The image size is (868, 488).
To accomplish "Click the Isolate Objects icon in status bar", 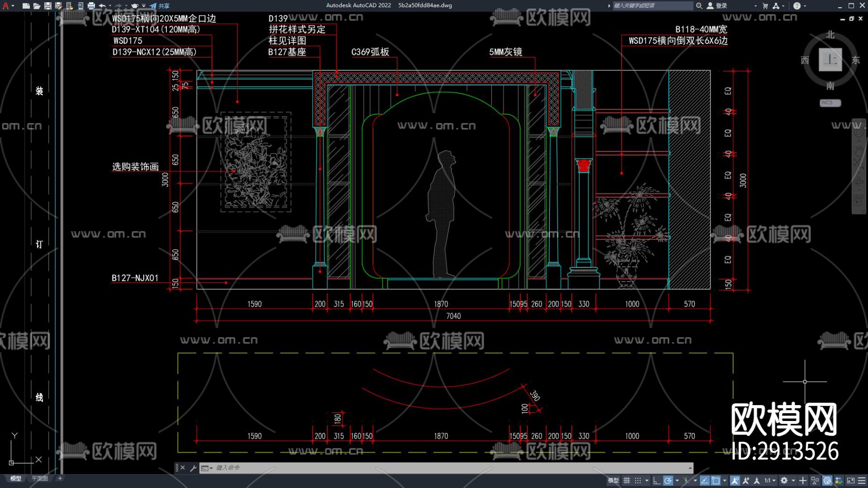I will click(814, 481).
